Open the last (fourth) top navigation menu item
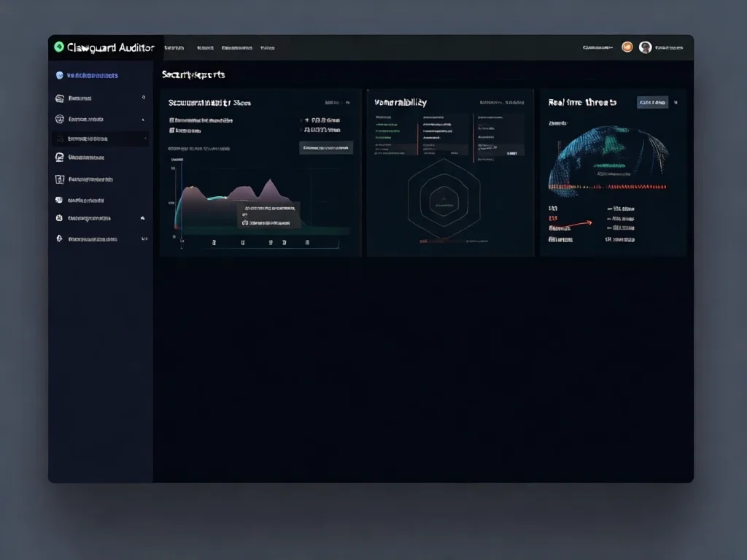 click(x=268, y=47)
